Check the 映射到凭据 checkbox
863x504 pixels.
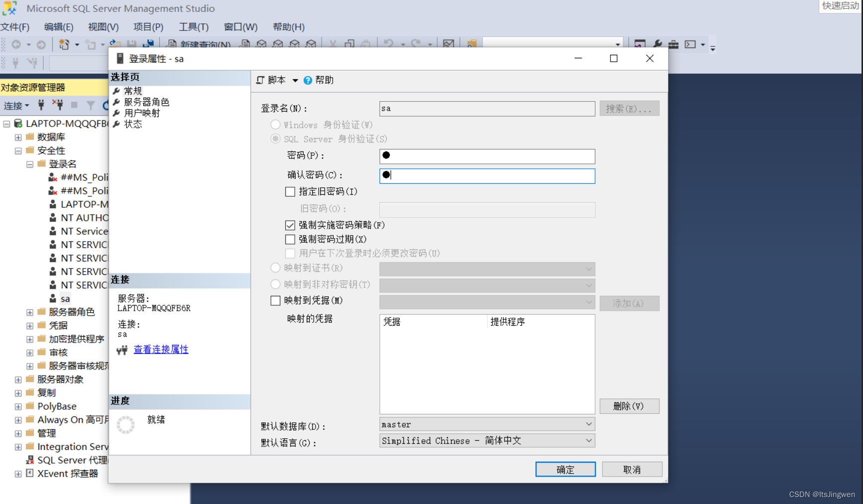point(275,301)
